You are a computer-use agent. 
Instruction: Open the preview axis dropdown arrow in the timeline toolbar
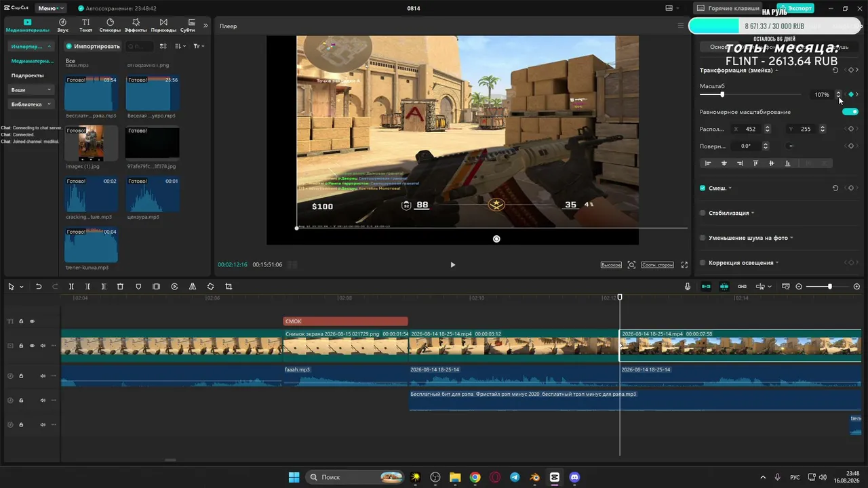pyautogui.click(x=770, y=287)
